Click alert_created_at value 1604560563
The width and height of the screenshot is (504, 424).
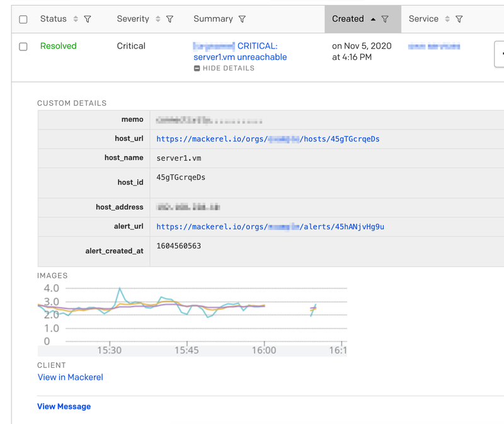point(179,246)
